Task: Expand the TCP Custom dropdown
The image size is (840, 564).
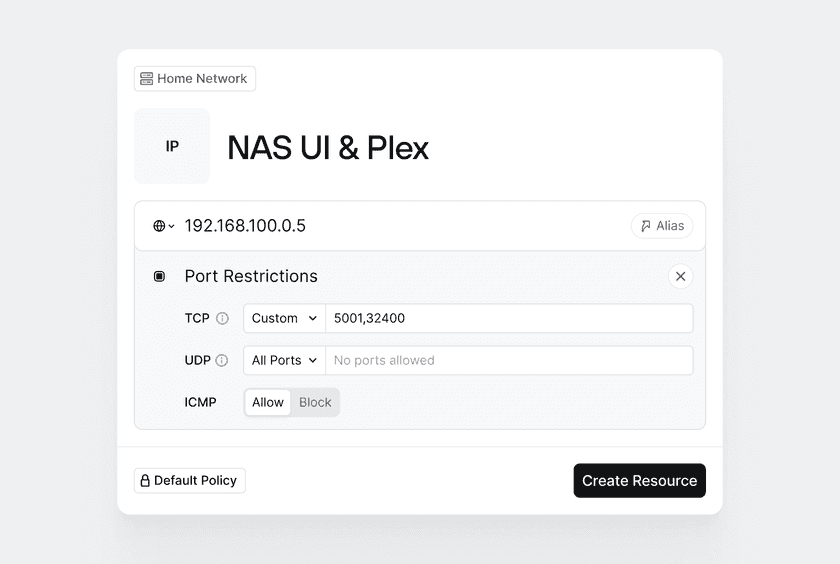Action: (284, 318)
